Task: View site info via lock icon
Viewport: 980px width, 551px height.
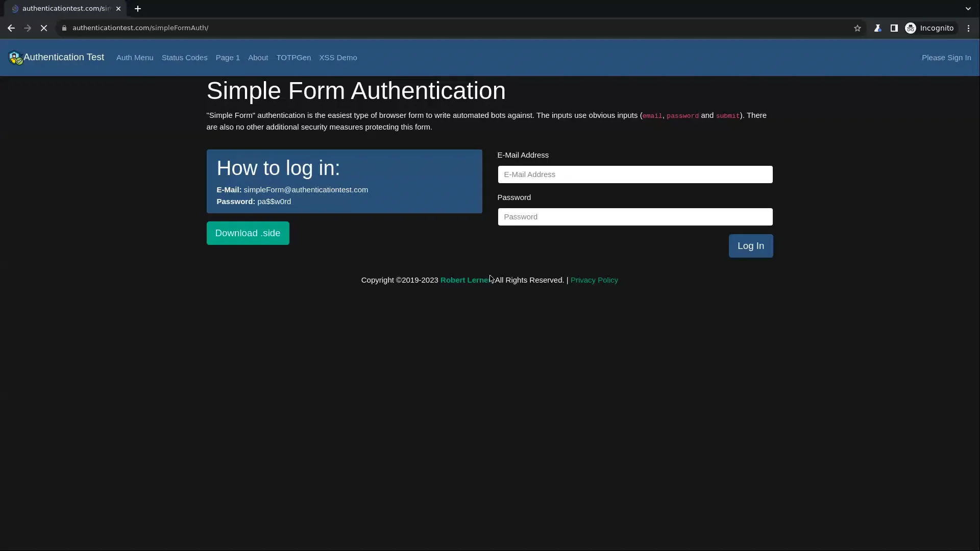Action: [x=64, y=28]
